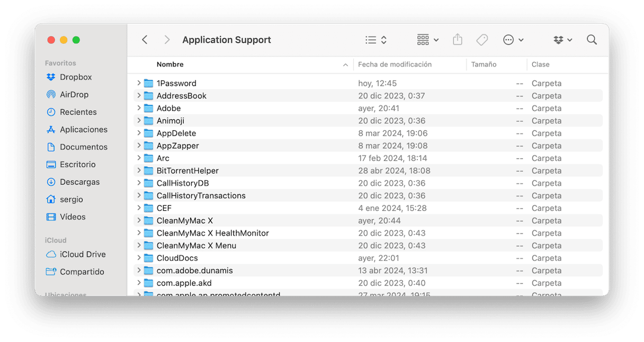Select the Arc folder name

pos(163,158)
